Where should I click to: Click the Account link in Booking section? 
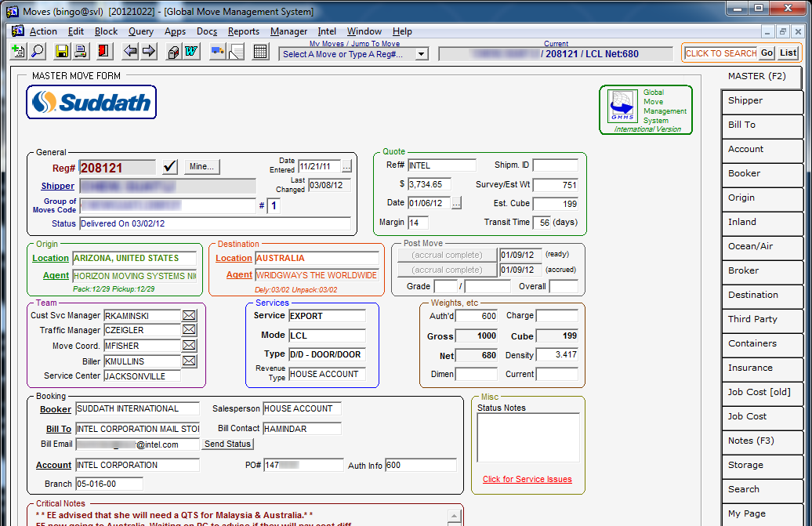(53, 465)
